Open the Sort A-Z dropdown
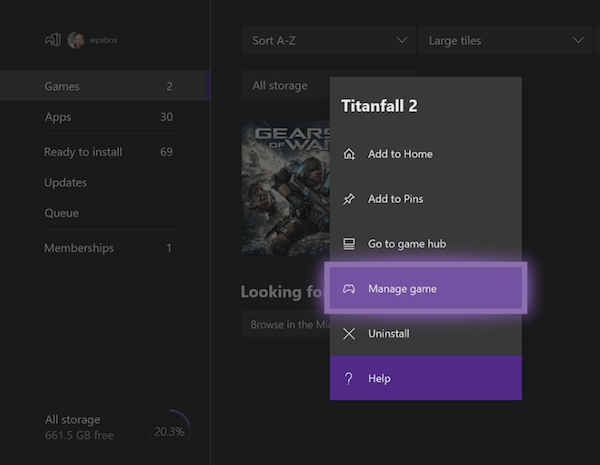The image size is (600, 465). 328,40
